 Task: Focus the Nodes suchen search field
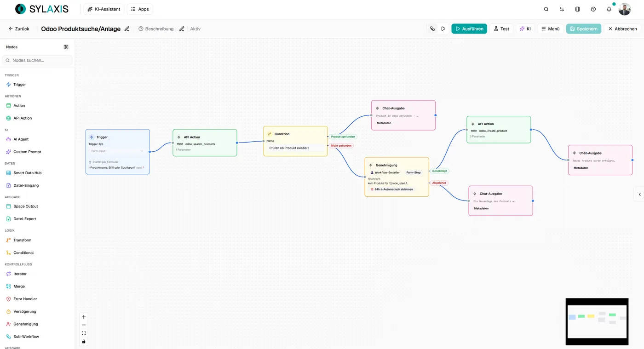[x=37, y=60]
